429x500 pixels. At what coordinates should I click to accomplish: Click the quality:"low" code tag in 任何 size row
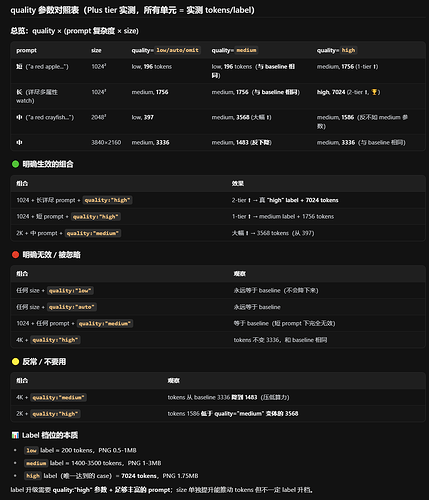pyautogui.click(x=70, y=291)
